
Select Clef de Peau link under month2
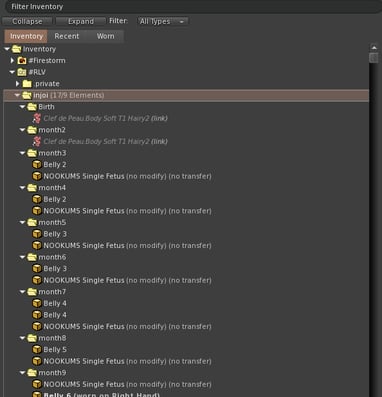[x=105, y=142]
